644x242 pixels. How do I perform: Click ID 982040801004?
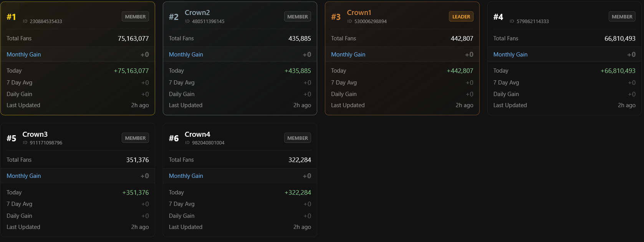pos(205,143)
